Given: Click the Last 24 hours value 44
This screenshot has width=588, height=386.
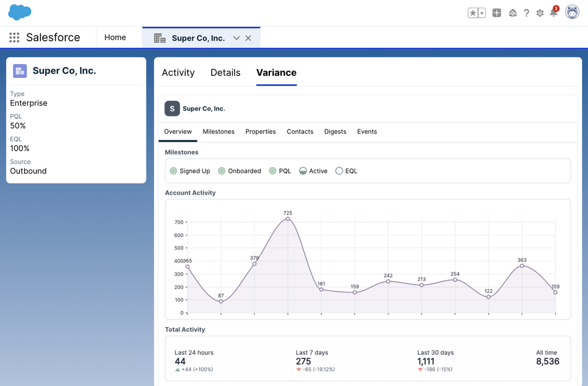Looking at the screenshot, I should click(x=180, y=361).
